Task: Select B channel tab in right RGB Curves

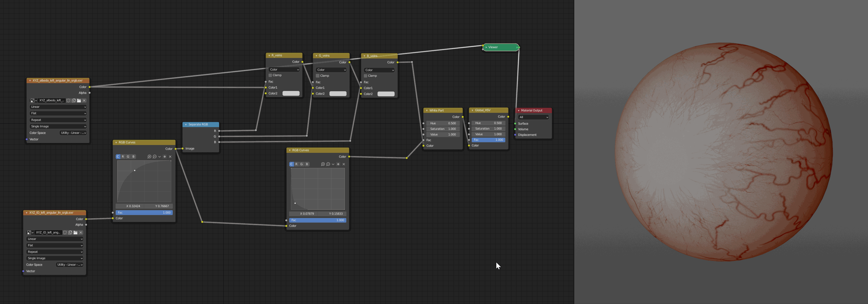Action: (307, 164)
